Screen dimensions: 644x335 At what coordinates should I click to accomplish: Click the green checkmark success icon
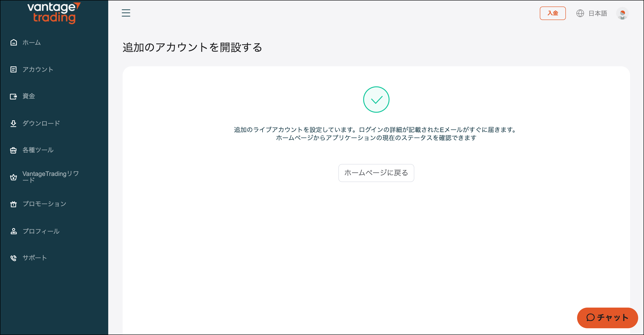point(376,99)
